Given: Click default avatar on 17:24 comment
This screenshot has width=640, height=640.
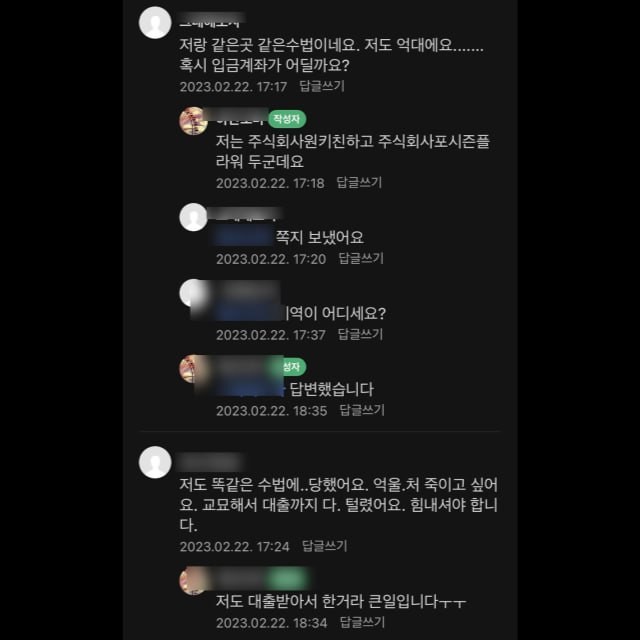Looking at the screenshot, I should 155,462.
